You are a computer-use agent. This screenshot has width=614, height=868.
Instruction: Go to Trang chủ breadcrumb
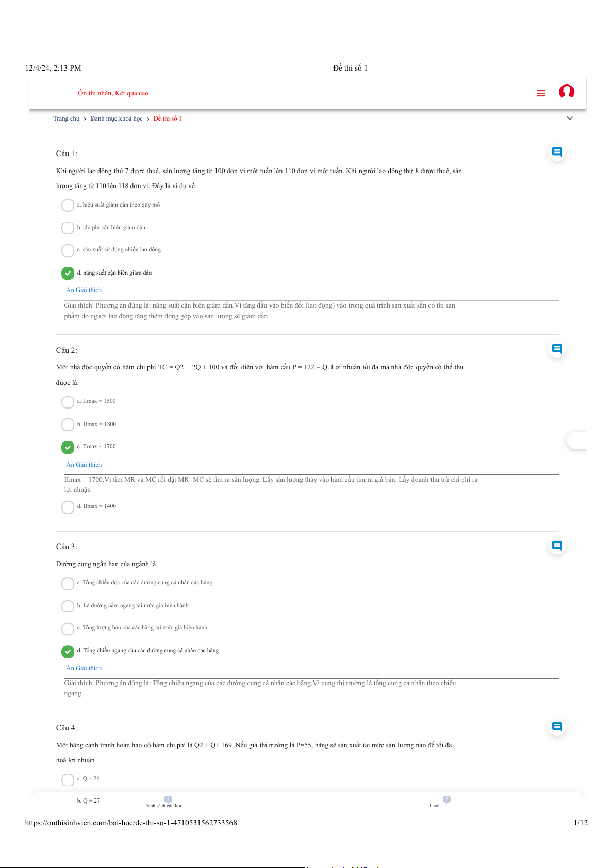66,118
